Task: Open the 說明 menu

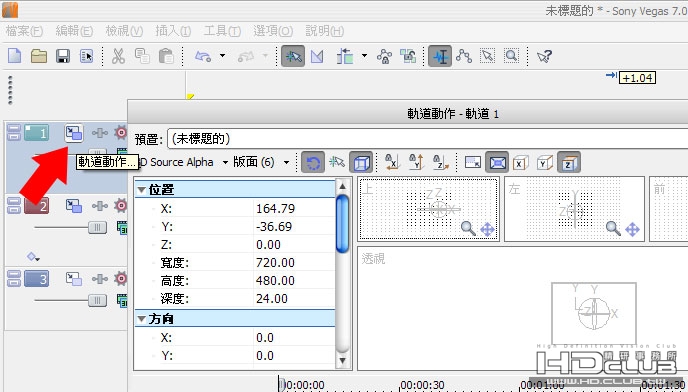Action: 325,31
